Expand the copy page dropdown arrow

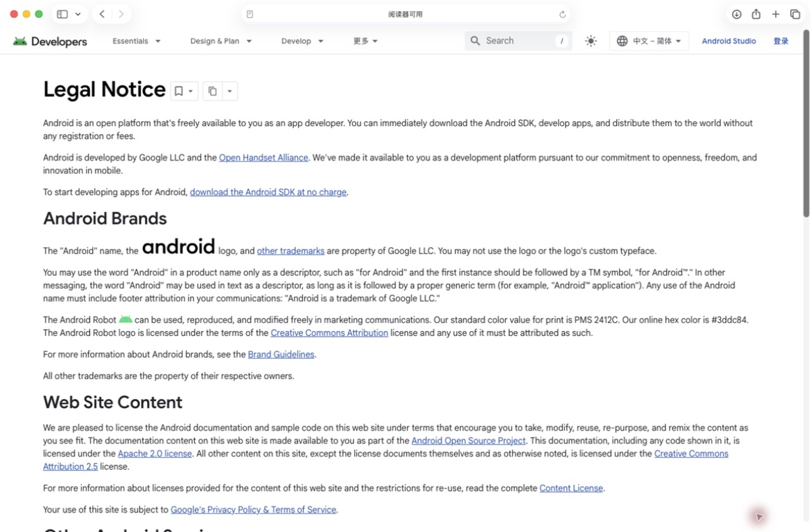click(229, 91)
